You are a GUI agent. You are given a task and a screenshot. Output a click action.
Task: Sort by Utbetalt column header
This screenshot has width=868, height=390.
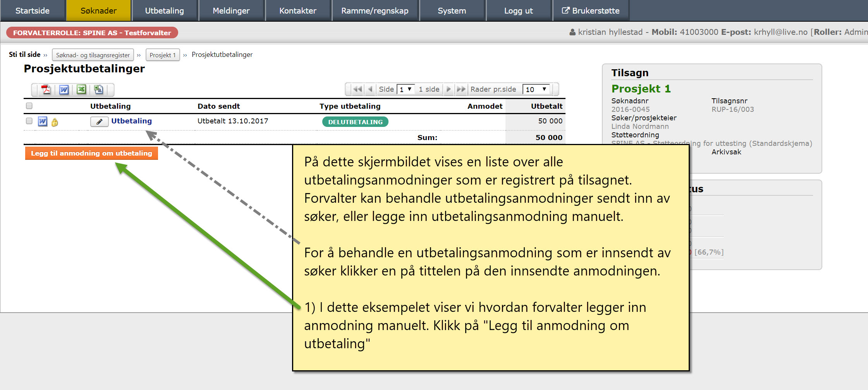[547, 106]
